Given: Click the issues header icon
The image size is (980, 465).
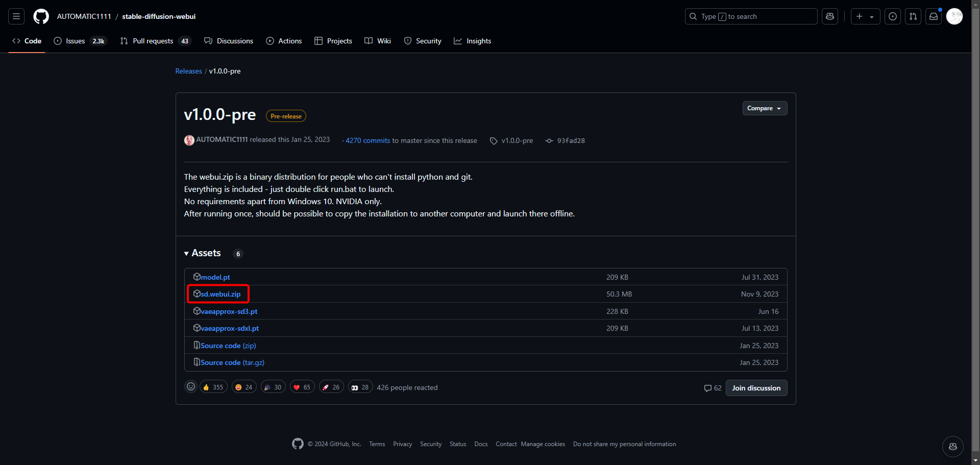Looking at the screenshot, I should (893, 16).
